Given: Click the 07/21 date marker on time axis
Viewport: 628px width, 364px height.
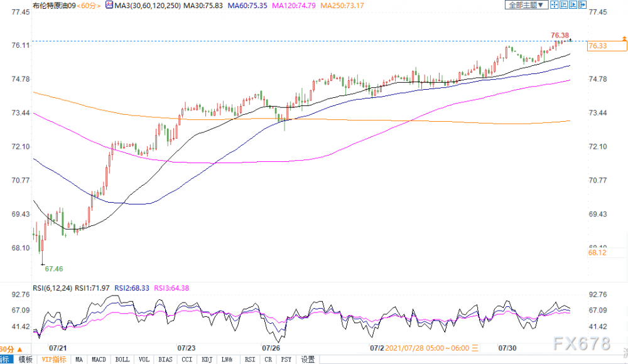Looking at the screenshot, I should [58, 348].
